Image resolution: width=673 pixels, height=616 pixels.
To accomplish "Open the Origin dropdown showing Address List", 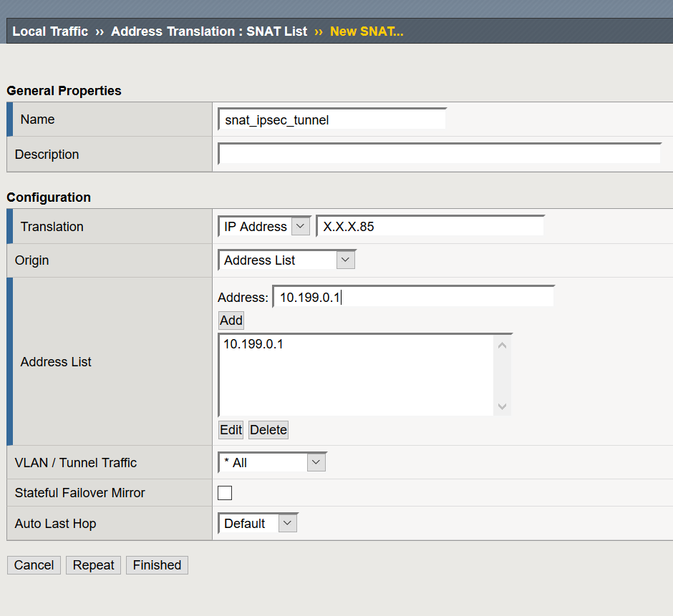I will coord(346,260).
